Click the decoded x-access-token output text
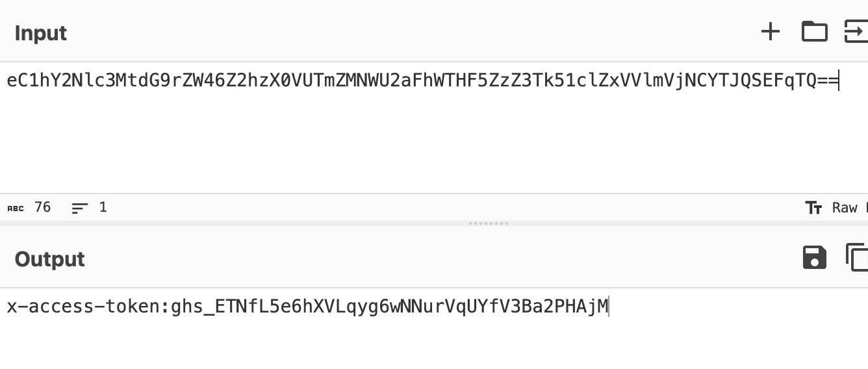Image resolution: width=868 pixels, height=369 pixels. point(307,306)
